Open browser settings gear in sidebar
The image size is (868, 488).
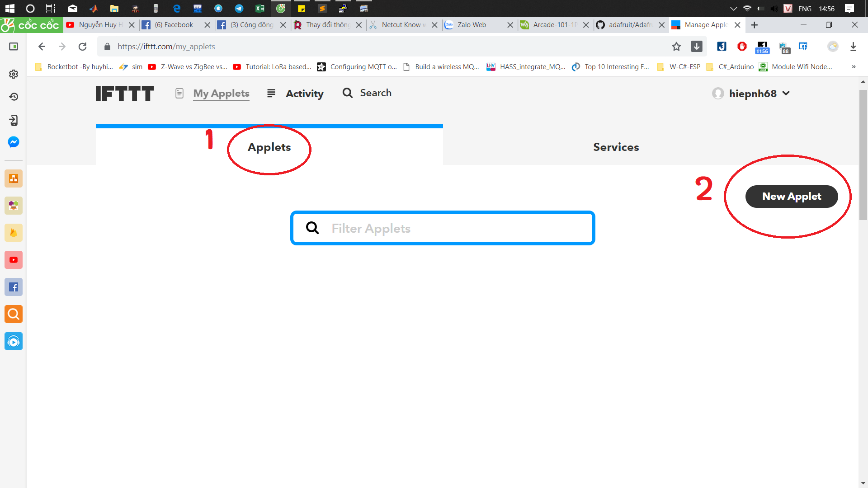pyautogui.click(x=14, y=74)
